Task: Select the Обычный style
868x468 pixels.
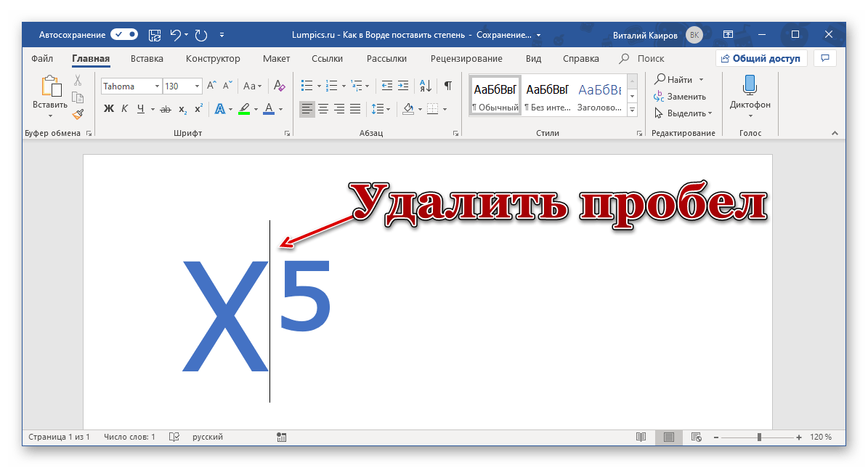Action: [495, 95]
